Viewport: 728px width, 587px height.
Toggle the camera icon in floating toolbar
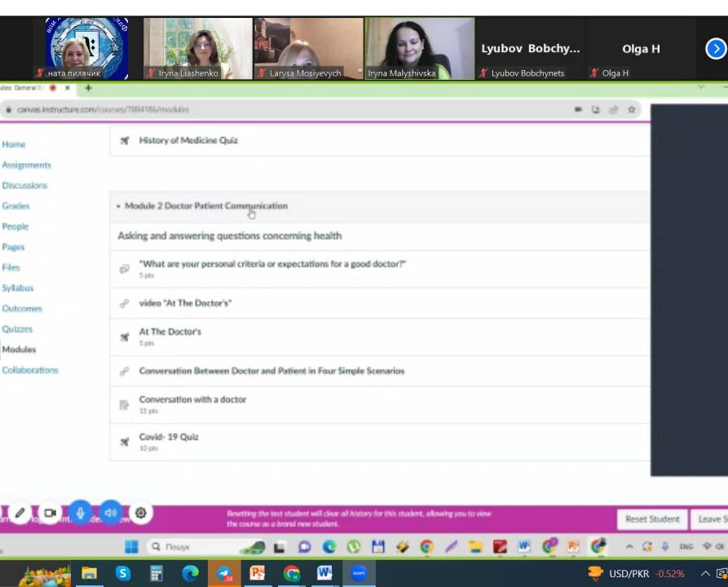pyautogui.click(x=50, y=513)
